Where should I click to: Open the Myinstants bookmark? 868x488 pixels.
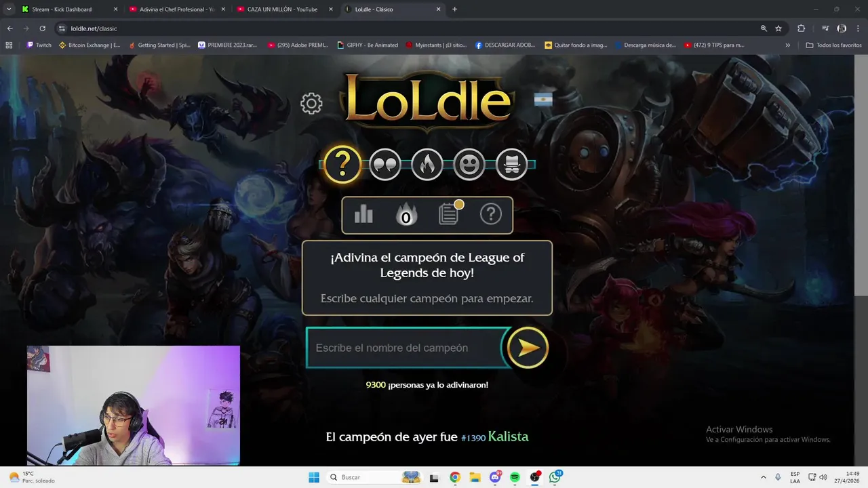[436, 45]
